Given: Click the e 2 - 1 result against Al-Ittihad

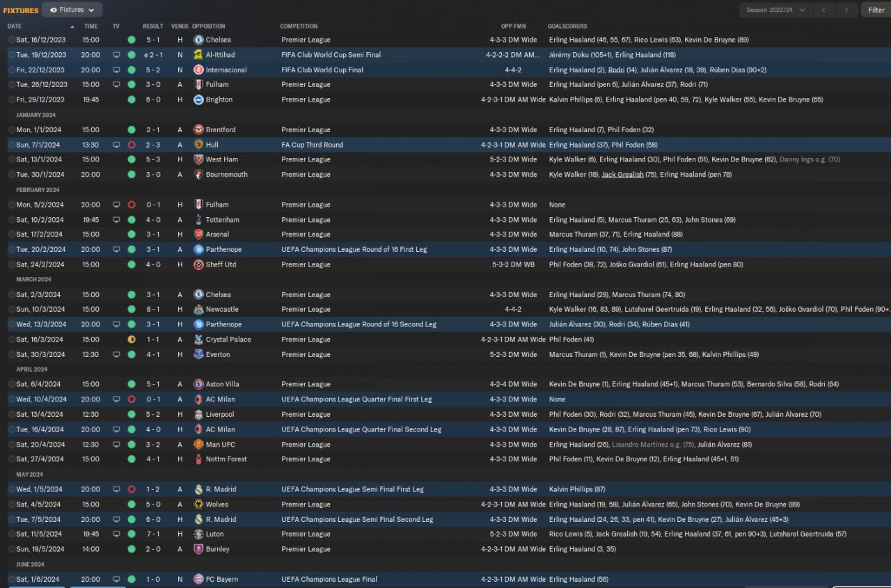Looking at the screenshot, I should click(x=154, y=55).
